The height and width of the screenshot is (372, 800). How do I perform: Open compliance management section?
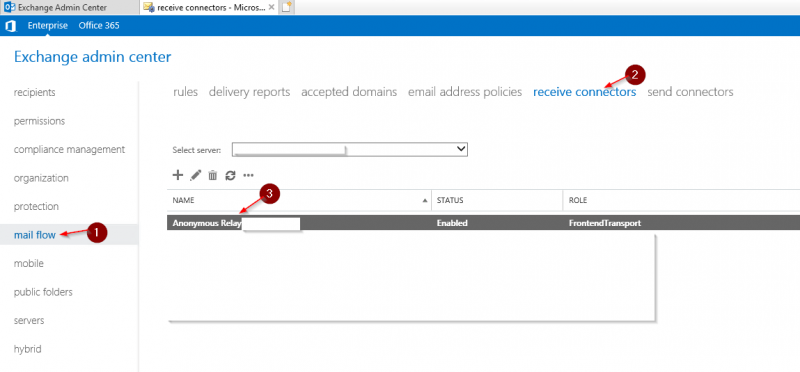(x=69, y=150)
